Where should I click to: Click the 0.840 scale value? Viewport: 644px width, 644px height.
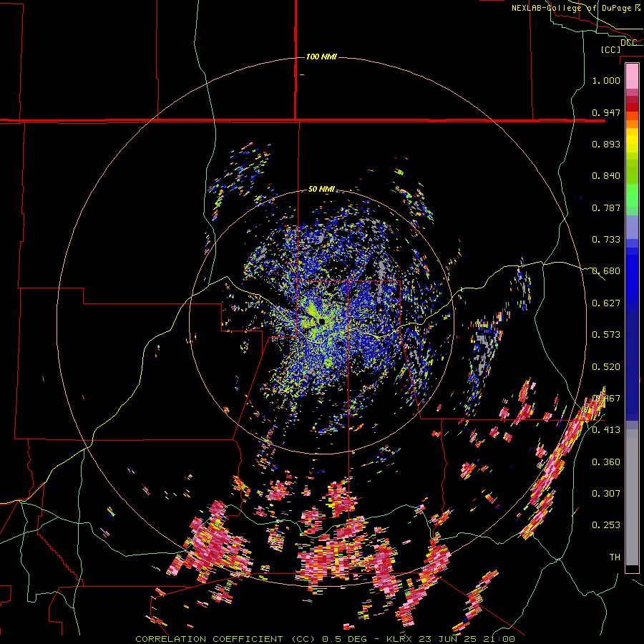click(606, 176)
